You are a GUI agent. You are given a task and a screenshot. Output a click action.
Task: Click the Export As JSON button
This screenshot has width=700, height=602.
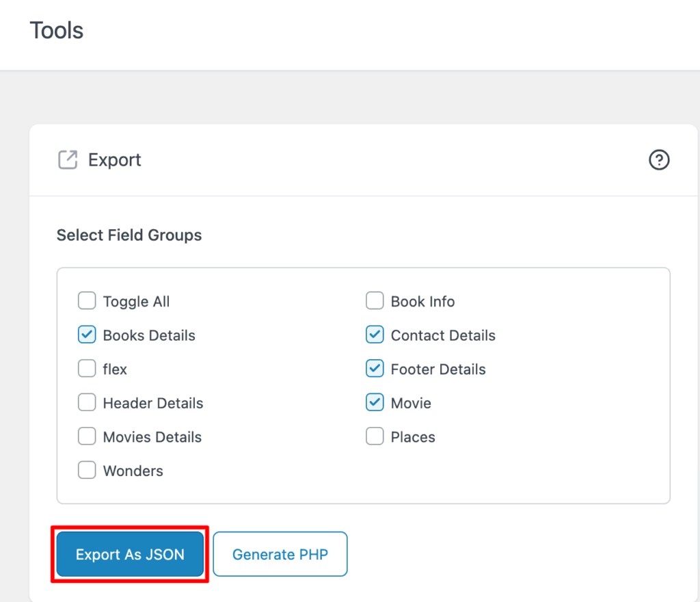tap(129, 554)
